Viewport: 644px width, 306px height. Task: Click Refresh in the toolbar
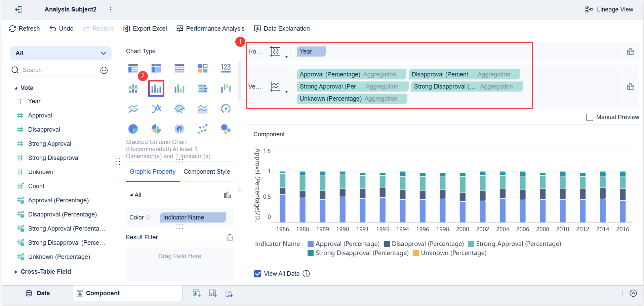point(24,28)
